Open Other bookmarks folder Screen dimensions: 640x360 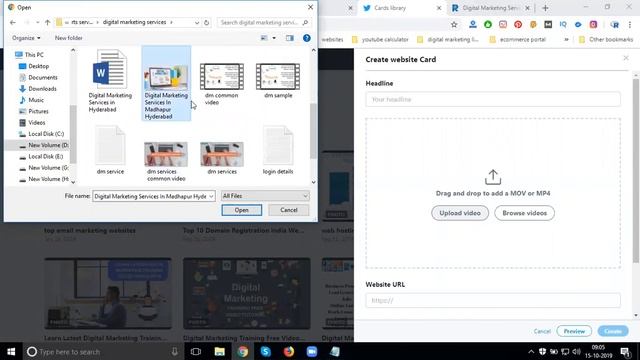pyautogui.click(x=606, y=40)
